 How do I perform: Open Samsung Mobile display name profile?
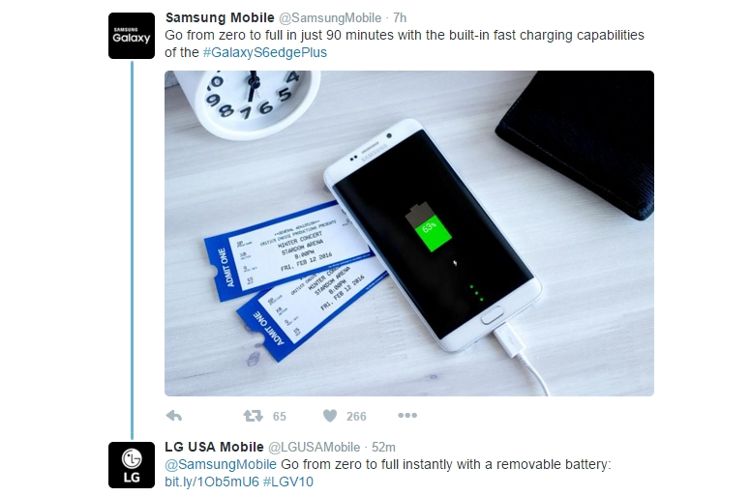click(x=220, y=18)
